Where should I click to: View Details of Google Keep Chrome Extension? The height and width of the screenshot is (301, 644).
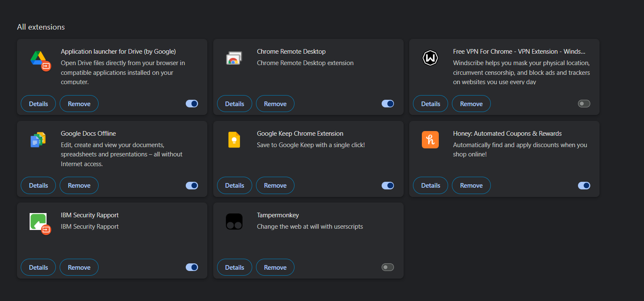pos(234,185)
